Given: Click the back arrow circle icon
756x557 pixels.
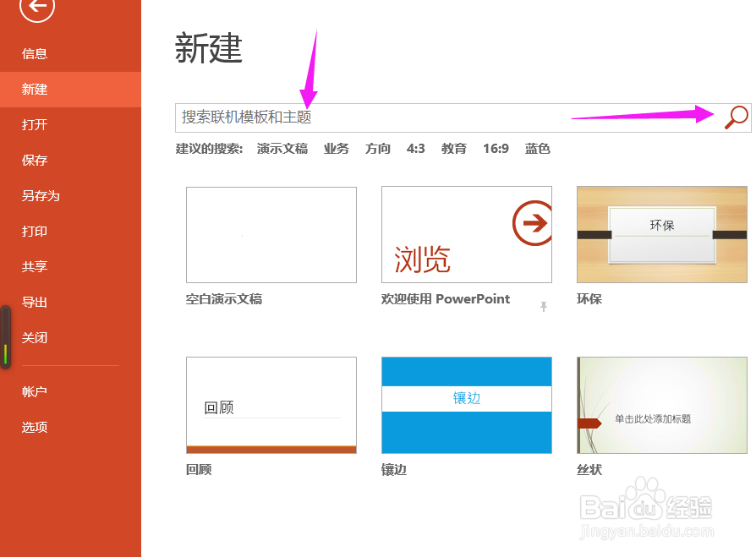Looking at the screenshot, I should pos(36,6).
